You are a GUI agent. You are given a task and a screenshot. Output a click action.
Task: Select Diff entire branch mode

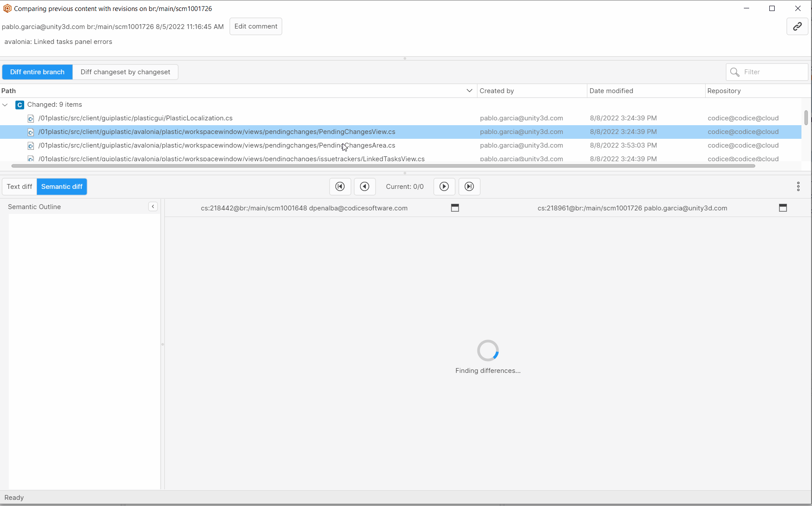coord(37,72)
